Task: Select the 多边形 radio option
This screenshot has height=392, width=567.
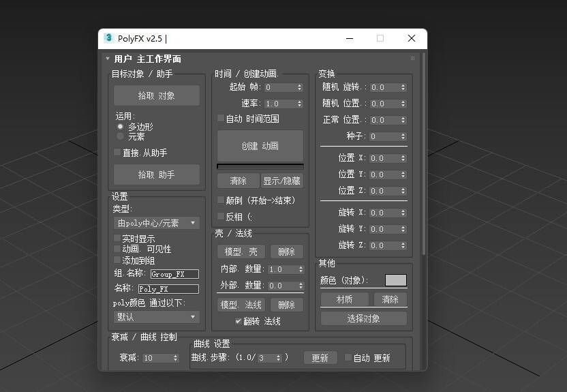Action: point(121,127)
